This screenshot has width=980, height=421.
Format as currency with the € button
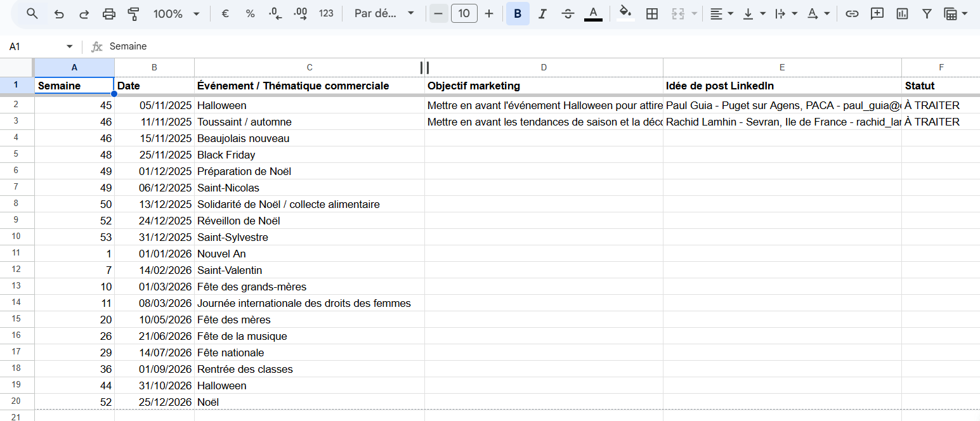tap(225, 14)
